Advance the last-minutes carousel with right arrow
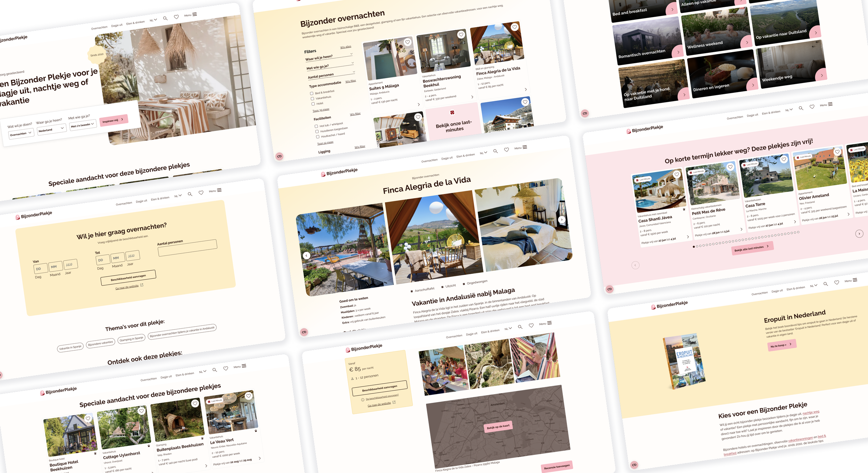868x473 pixels. coord(859,234)
